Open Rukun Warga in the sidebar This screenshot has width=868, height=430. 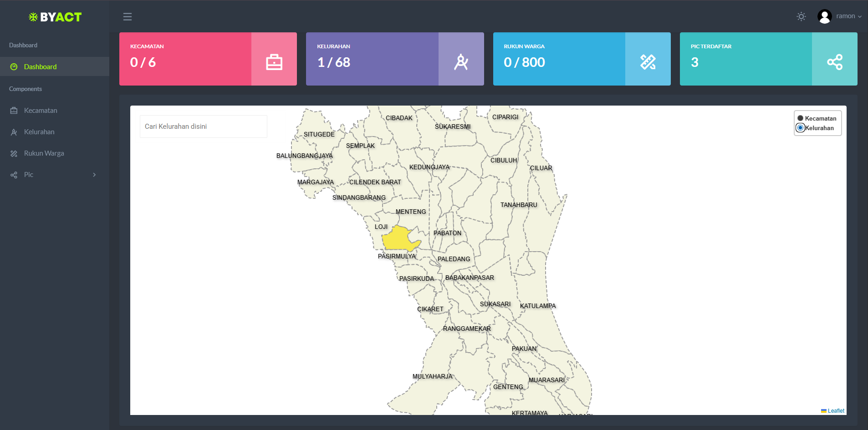[x=44, y=153]
